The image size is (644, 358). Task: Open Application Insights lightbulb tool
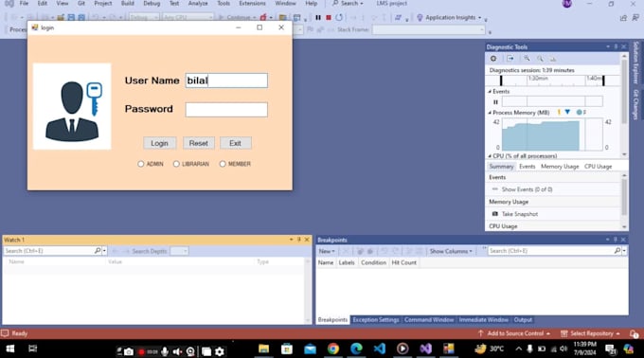pyautogui.click(x=420, y=18)
